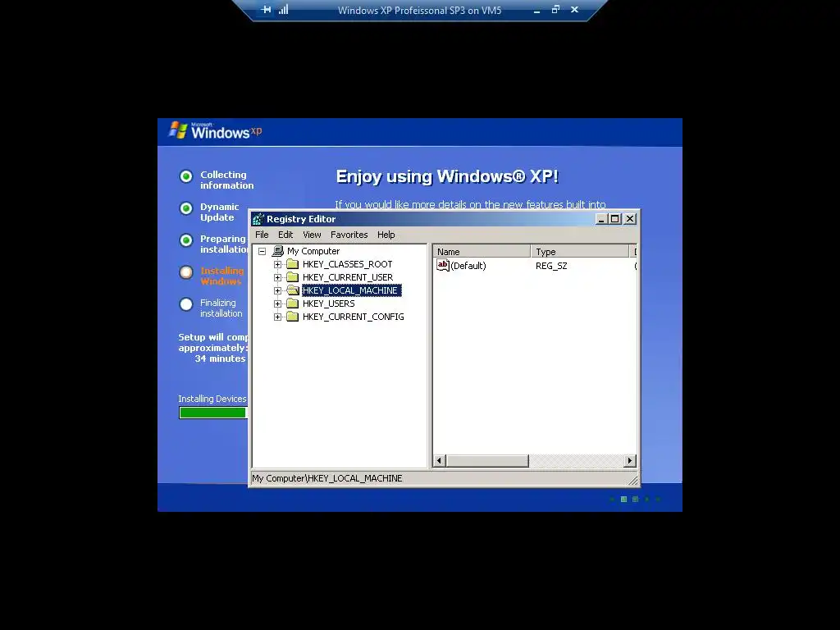Click the status bar path My Computer\HKEY_LOCAL_MACHINE
Screen dimensions: 840x630
326,478
